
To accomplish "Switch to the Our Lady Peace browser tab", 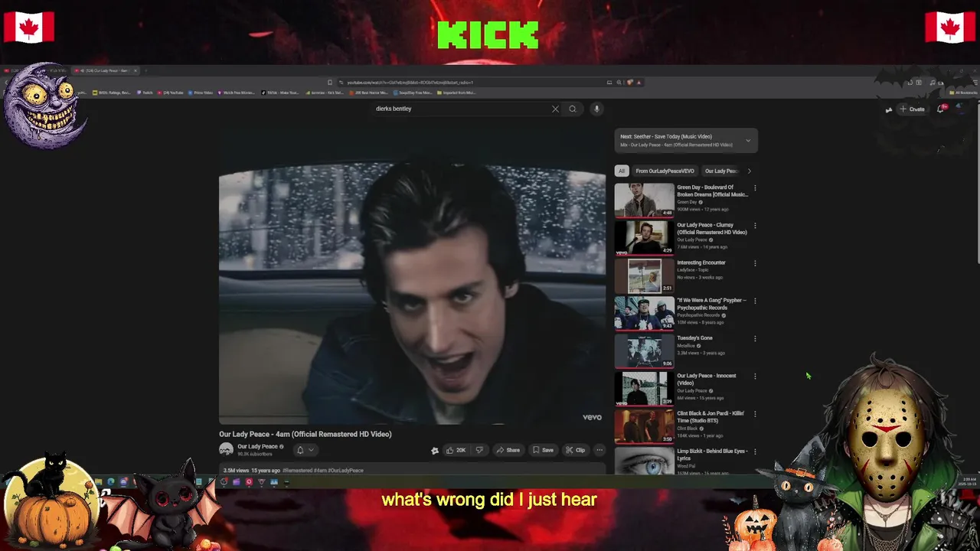I will point(106,70).
